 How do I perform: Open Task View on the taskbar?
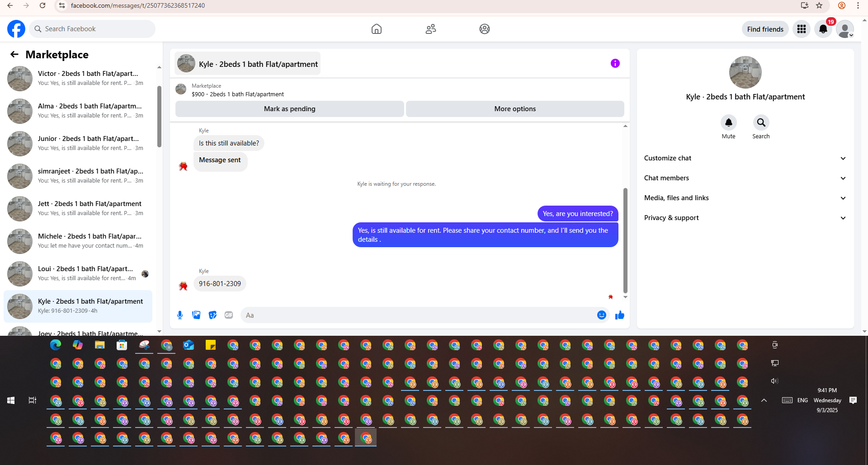33,400
